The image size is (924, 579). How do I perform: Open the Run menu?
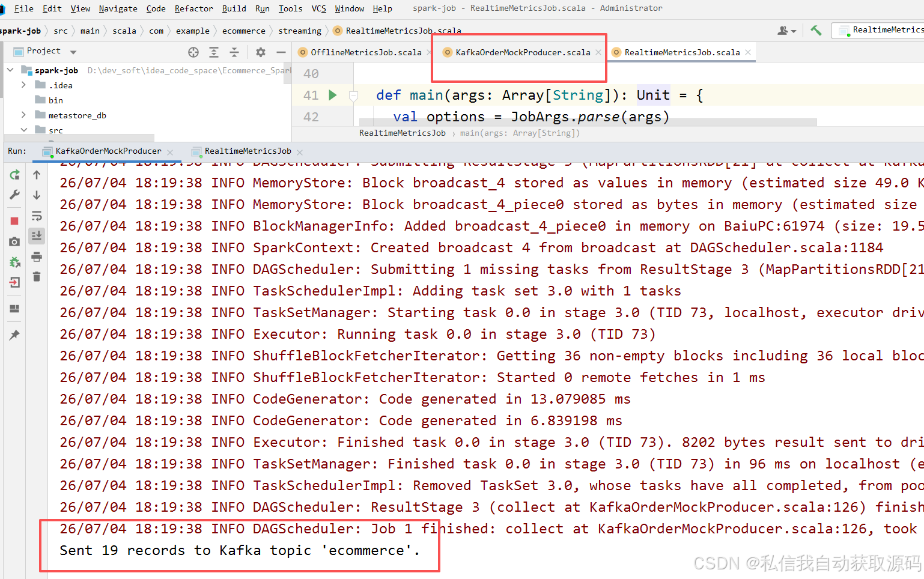[262, 8]
